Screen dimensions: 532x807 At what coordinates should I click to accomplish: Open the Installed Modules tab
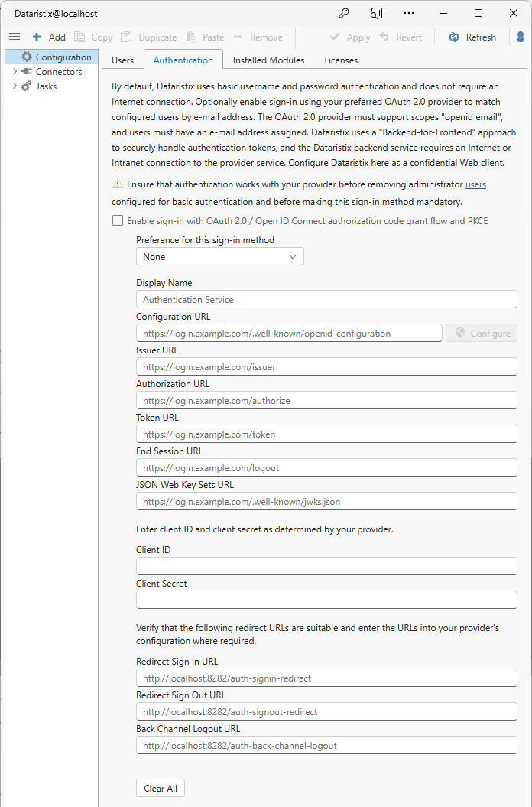[268, 60]
